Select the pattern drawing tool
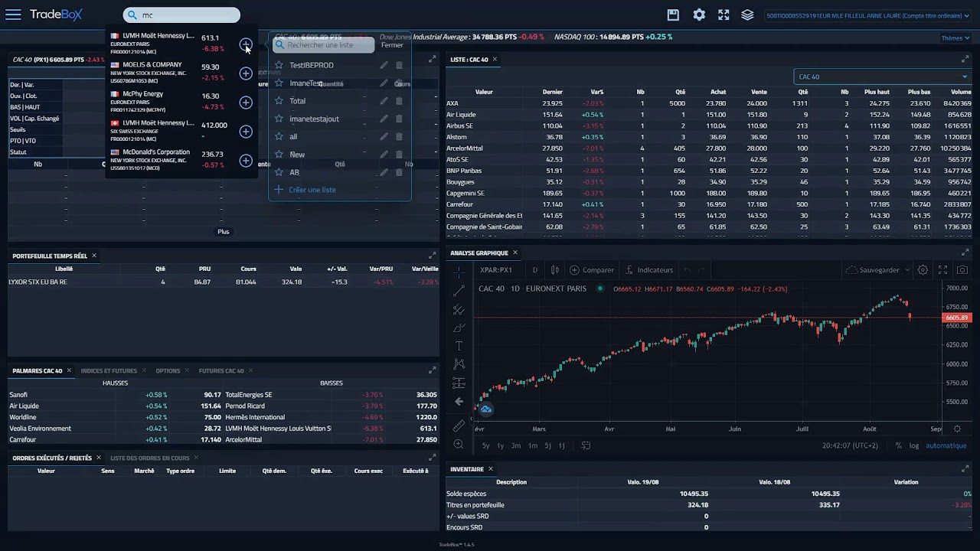 tap(459, 364)
